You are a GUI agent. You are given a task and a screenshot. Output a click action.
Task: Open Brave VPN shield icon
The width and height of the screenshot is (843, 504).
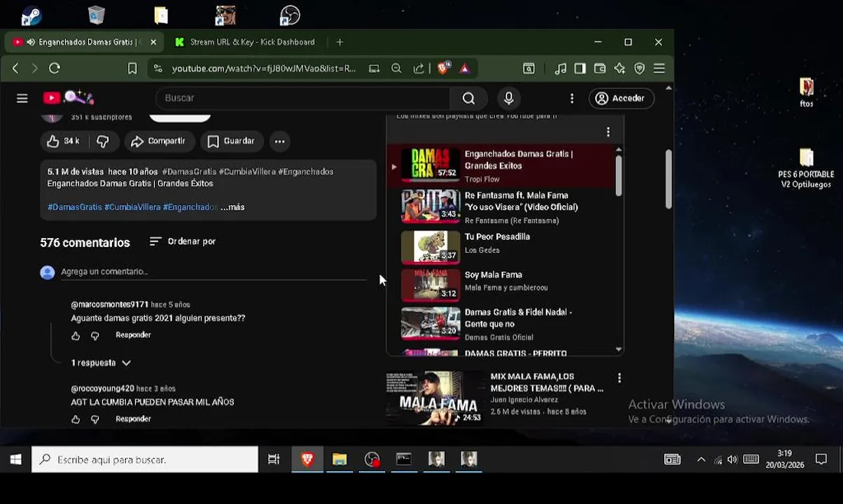point(639,69)
